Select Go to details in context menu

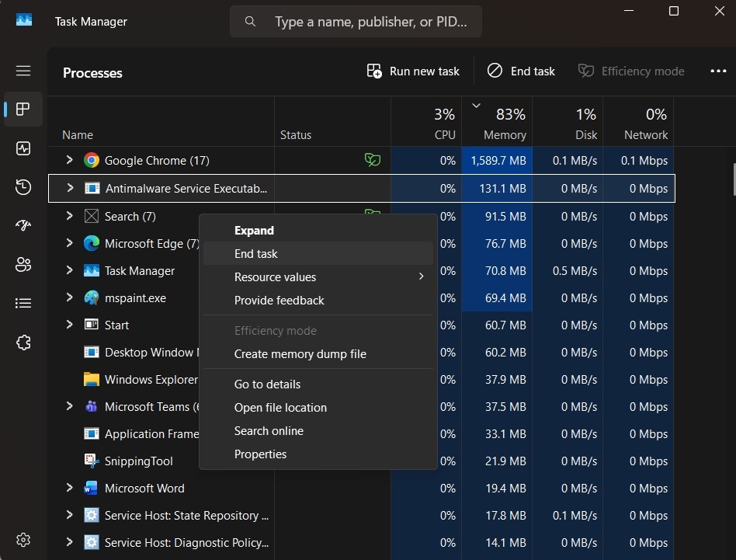[x=266, y=384]
